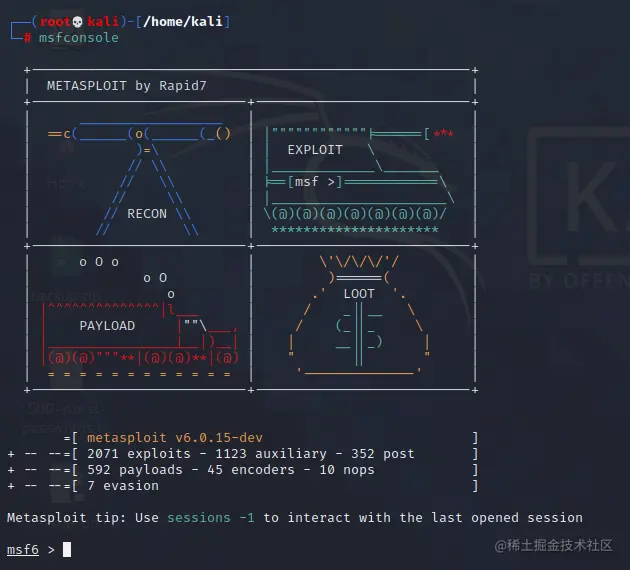Click the red asterisks beside EXPLOIT art
630x570 pixels.
tap(443, 133)
